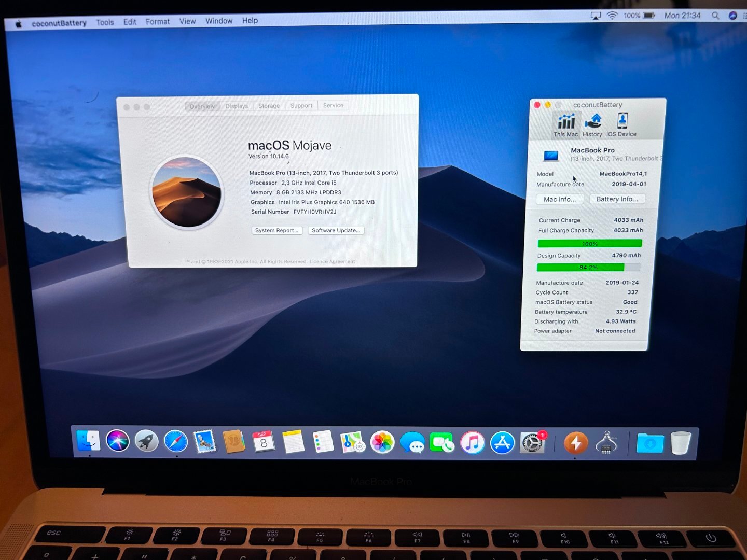Click the battery temperature 32.9 °C value

[626, 312]
